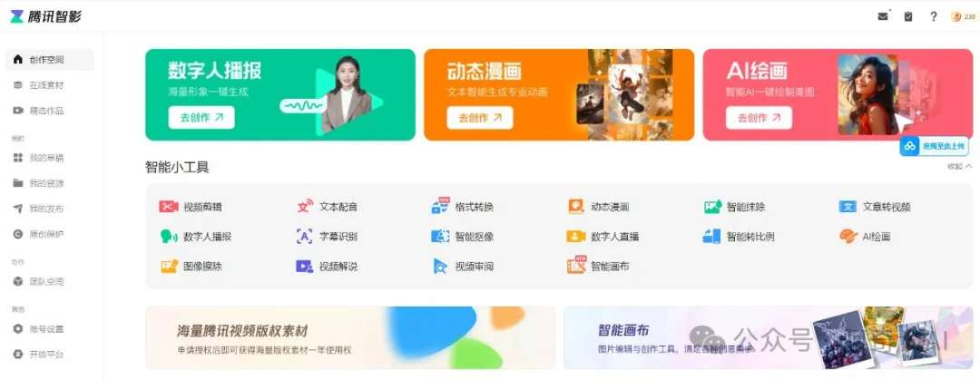Click 去创作 on the AI绘画 banner
Screen dimensions: 980x380
(x=759, y=118)
